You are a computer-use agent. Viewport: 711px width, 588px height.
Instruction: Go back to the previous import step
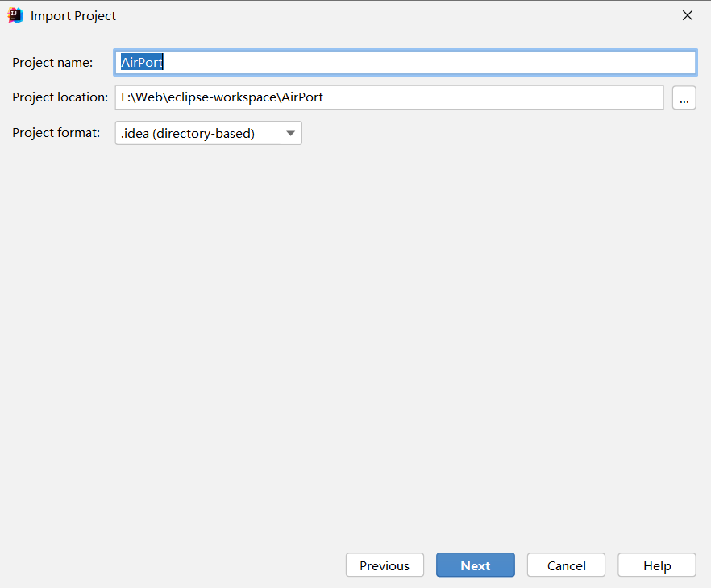[385, 565]
